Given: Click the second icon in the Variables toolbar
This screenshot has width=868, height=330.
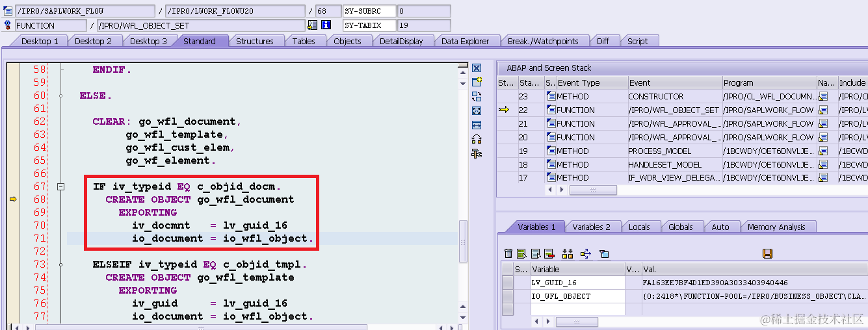Looking at the screenshot, I should [521, 253].
